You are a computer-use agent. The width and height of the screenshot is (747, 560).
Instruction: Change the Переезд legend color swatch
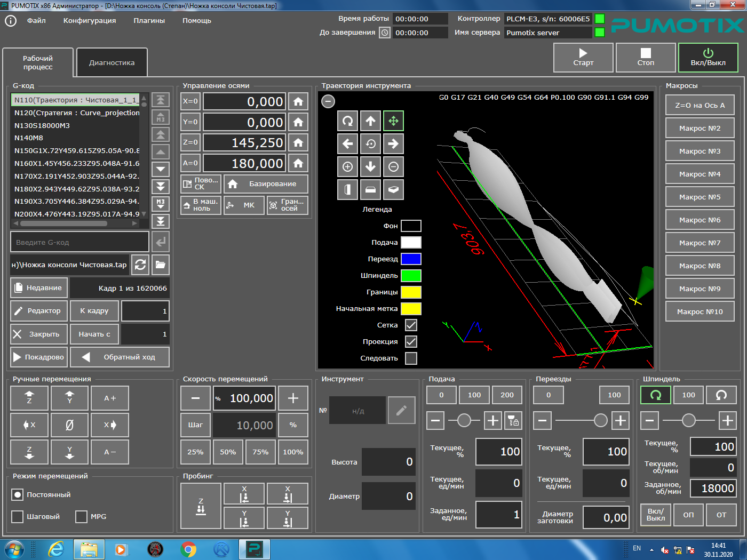411,259
